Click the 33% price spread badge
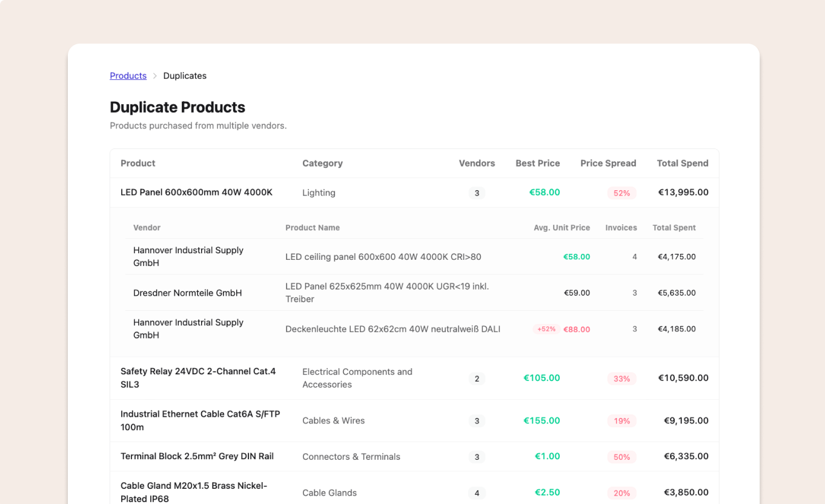This screenshot has width=825, height=504. click(x=621, y=379)
